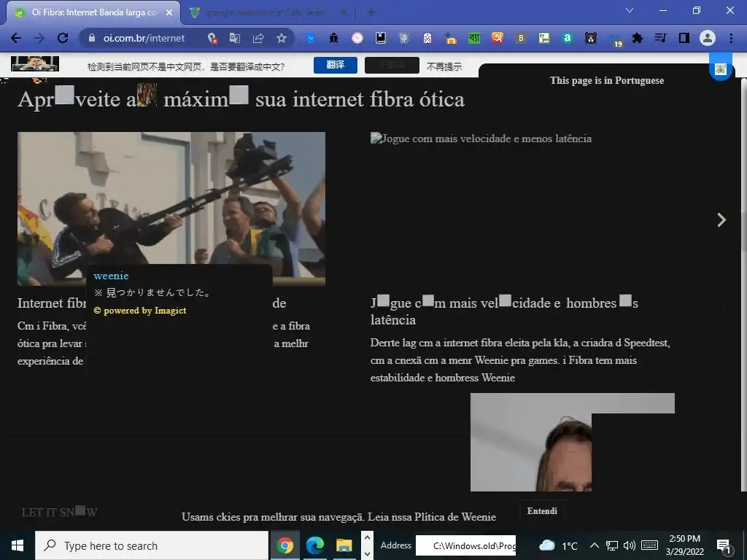The height and width of the screenshot is (560, 747).
Task: Open the media controls playlist icon
Action: click(661, 38)
